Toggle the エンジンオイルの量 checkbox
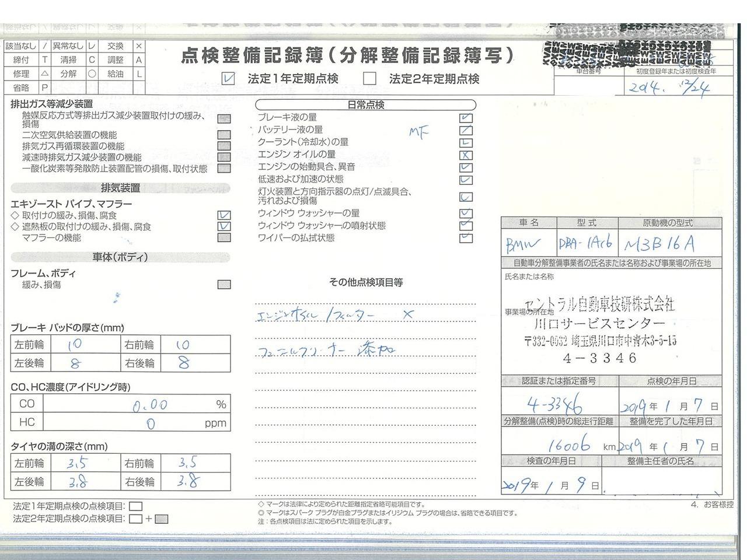The height and width of the screenshot is (560, 747). pos(466,155)
